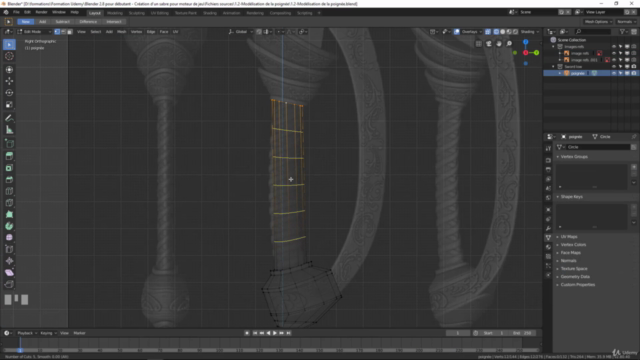Switch to the Sculpting workspace tab
Image resolution: width=640 pixels, height=360 pixels.
(x=136, y=13)
